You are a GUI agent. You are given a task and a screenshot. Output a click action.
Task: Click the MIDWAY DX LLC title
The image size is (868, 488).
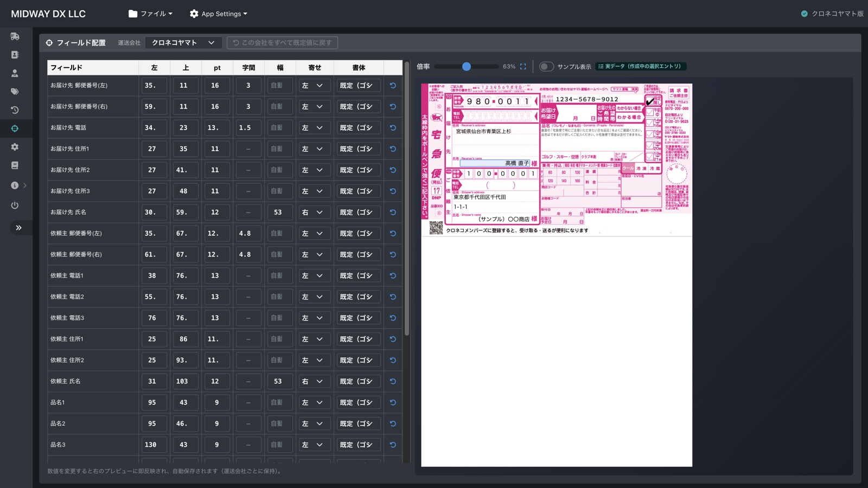point(48,14)
